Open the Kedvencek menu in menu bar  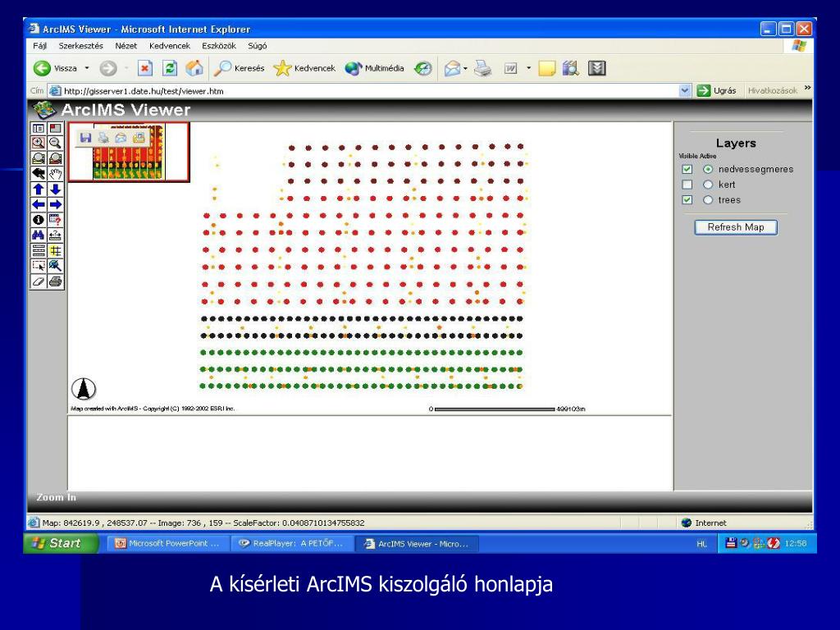pyautogui.click(x=170, y=46)
